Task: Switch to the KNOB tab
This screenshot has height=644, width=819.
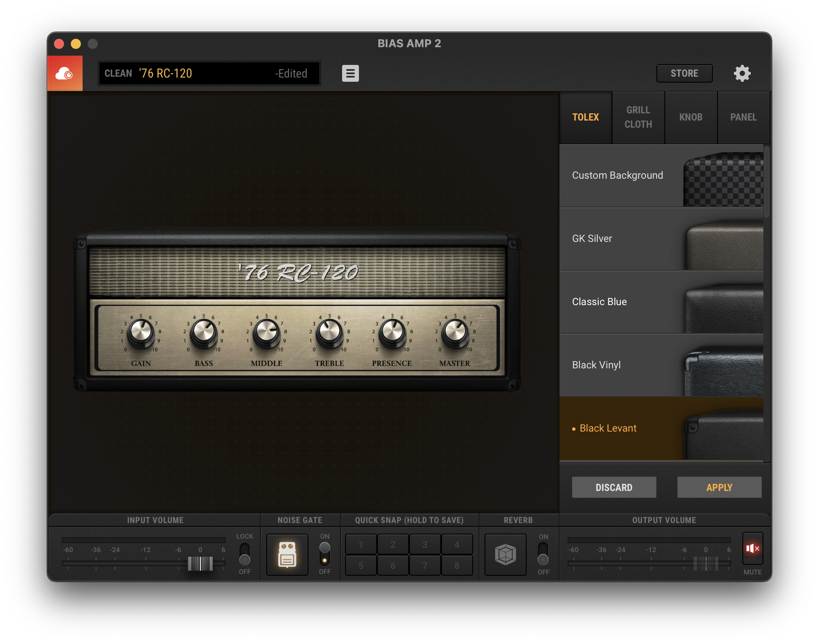Action: [x=691, y=118]
